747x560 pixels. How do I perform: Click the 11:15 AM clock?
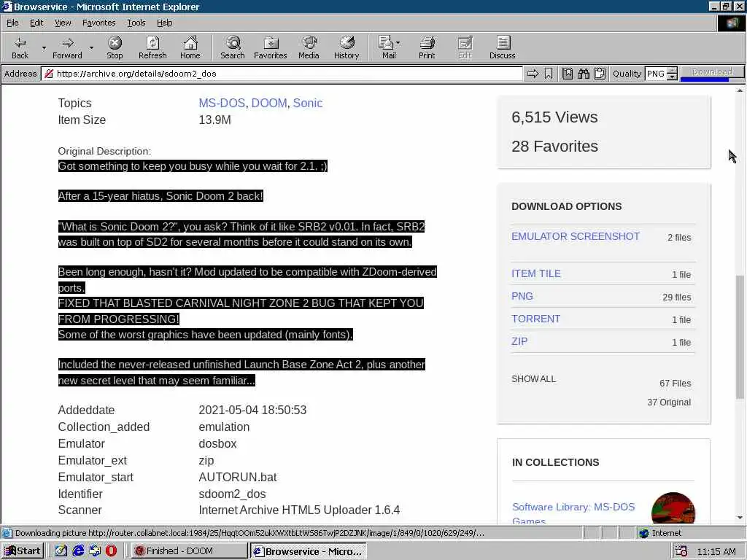click(716, 551)
